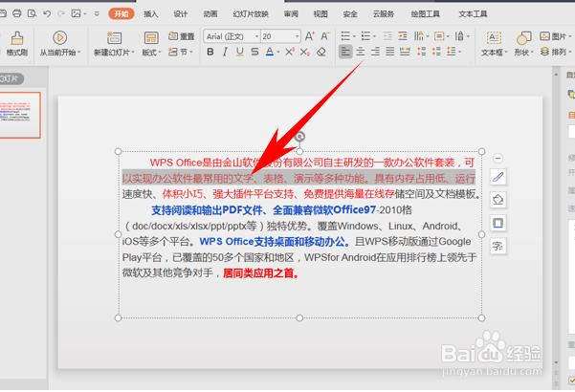Toggle distributed alignment for the paragraph
This screenshot has height=392, width=575.
point(405,52)
